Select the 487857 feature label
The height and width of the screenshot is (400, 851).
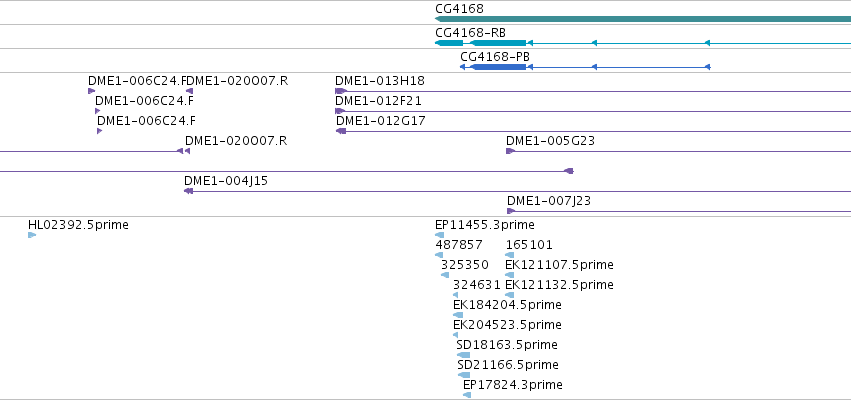pyautogui.click(x=459, y=245)
